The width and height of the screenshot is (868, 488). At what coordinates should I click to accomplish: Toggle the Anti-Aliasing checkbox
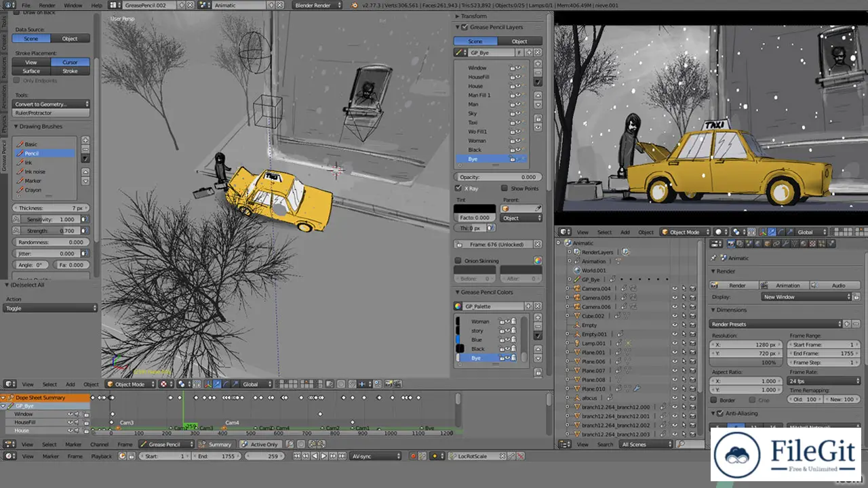pos(720,413)
